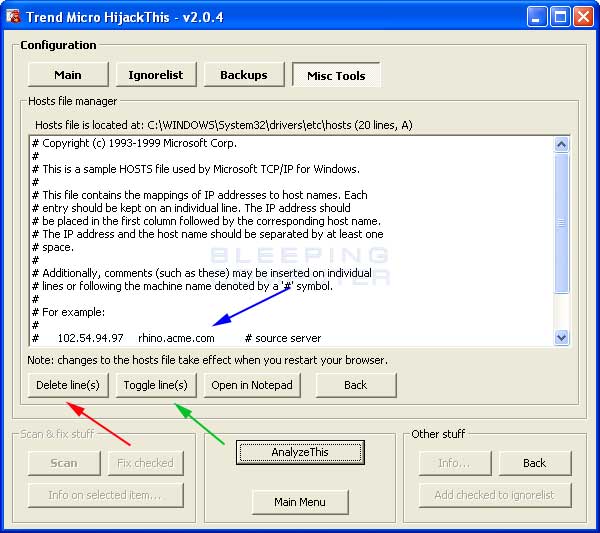Go to Main Menu
This screenshot has height=533, width=600.
coord(300,502)
